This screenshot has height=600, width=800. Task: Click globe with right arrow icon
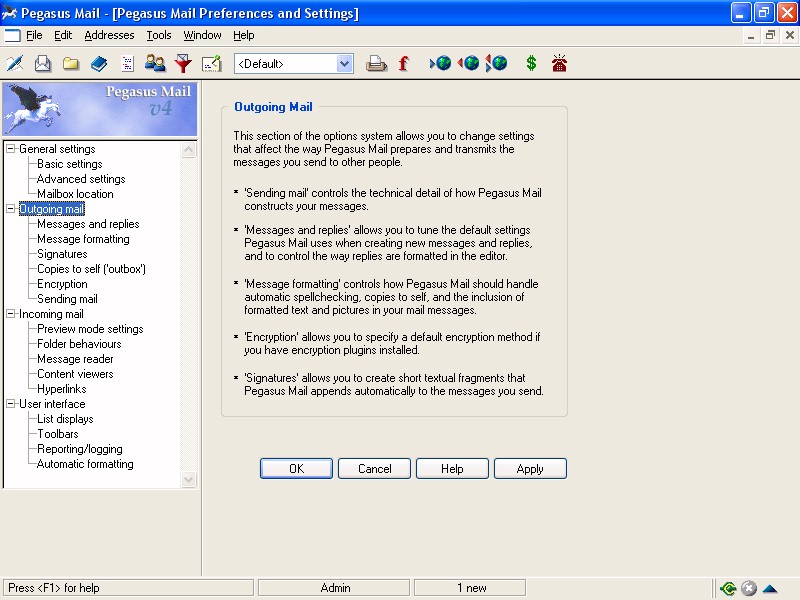tap(440, 64)
